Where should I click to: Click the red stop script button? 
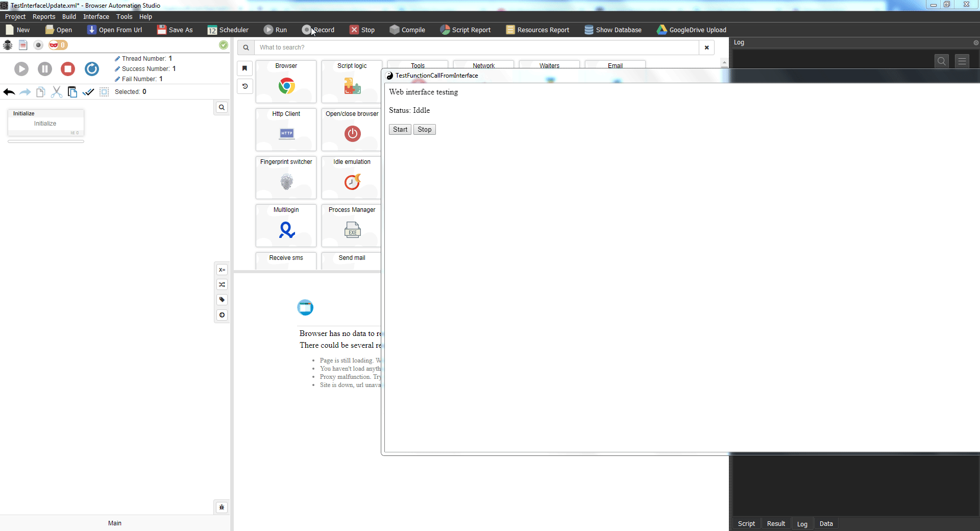coord(68,69)
